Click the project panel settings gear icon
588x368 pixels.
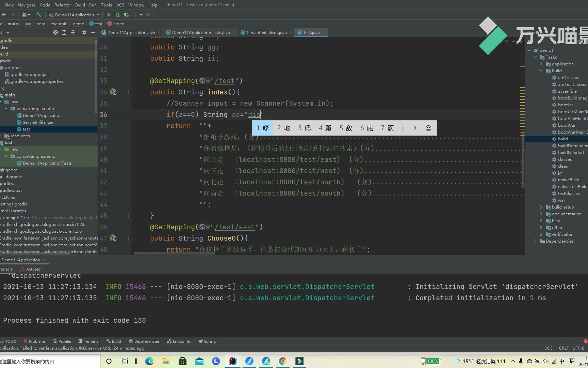coord(84,32)
